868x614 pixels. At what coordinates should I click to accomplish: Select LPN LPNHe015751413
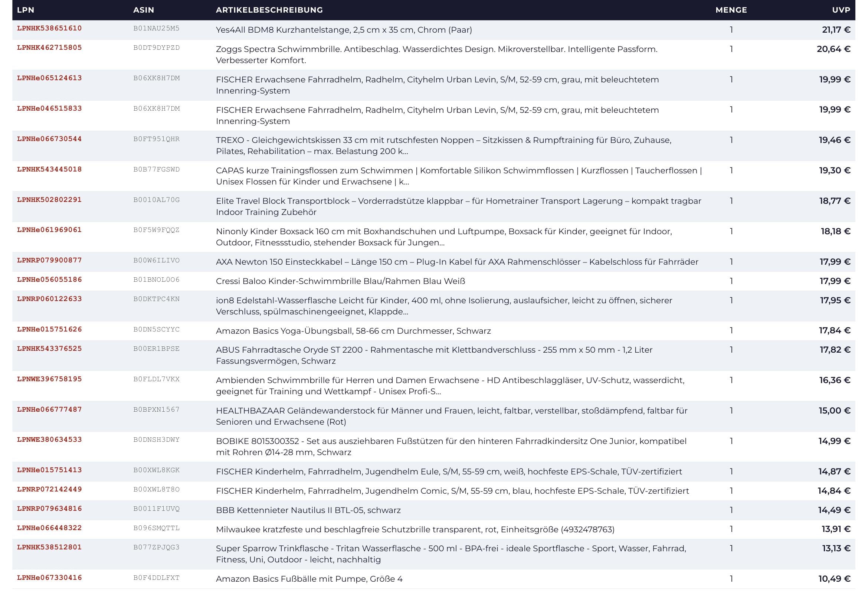49,470
